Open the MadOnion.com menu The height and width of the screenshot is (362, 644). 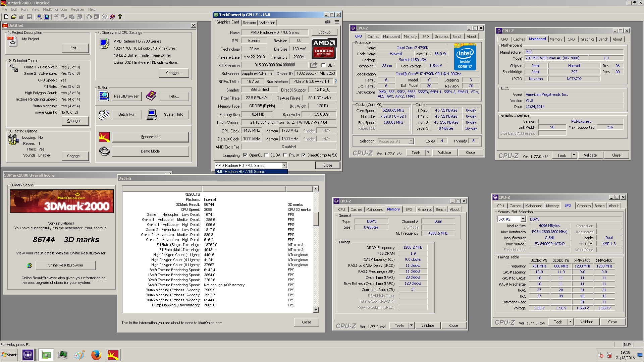55,9
